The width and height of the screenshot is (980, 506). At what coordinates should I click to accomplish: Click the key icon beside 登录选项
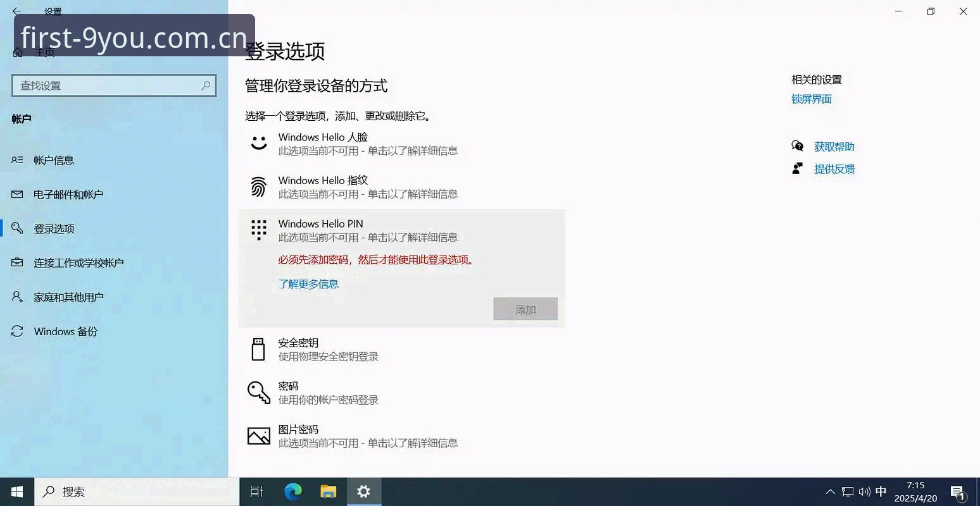(x=17, y=228)
